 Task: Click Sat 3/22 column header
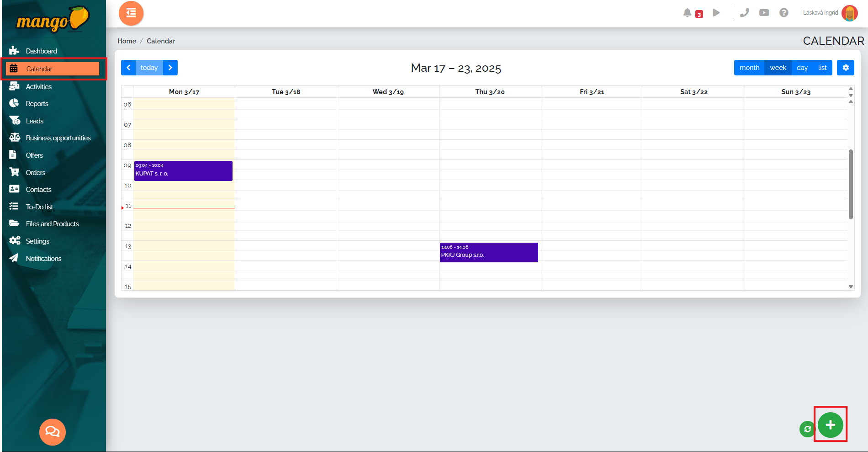[x=694, y=92]
